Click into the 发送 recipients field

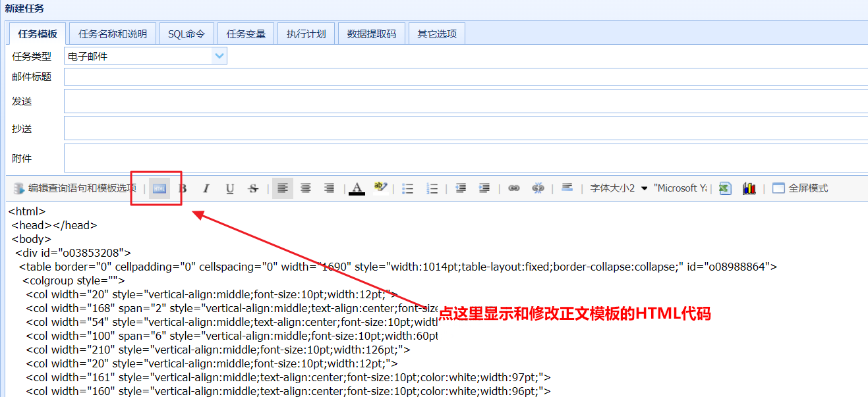click(x=466, y=101)
